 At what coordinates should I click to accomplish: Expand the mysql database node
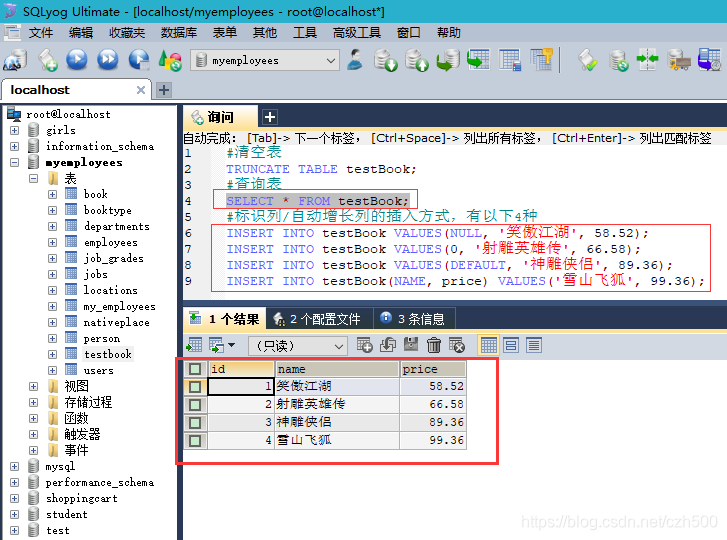tap(14, 466)
